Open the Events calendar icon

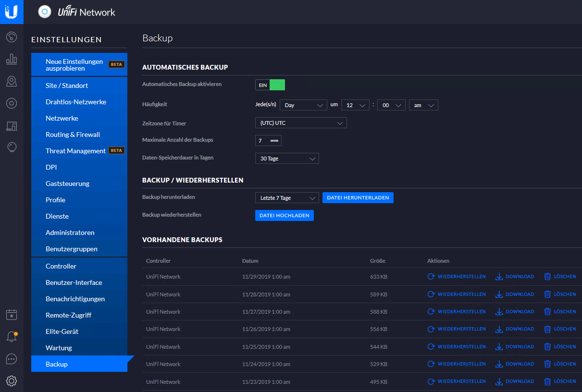click(12, 315)
